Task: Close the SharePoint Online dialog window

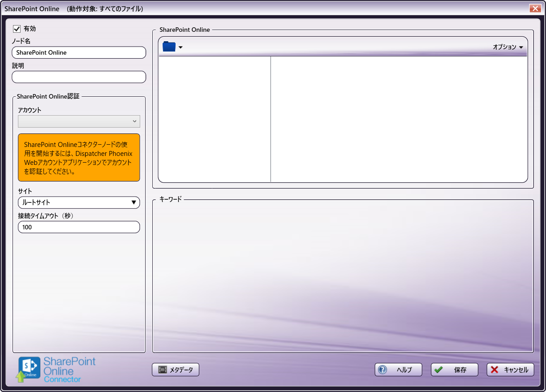Action: [535, 8]
